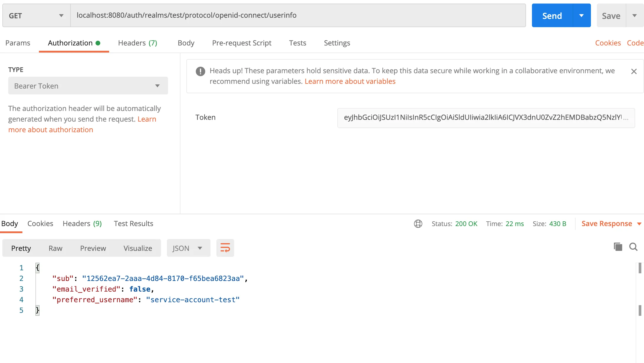Open the Pre-request Script tab

[241, 43]
